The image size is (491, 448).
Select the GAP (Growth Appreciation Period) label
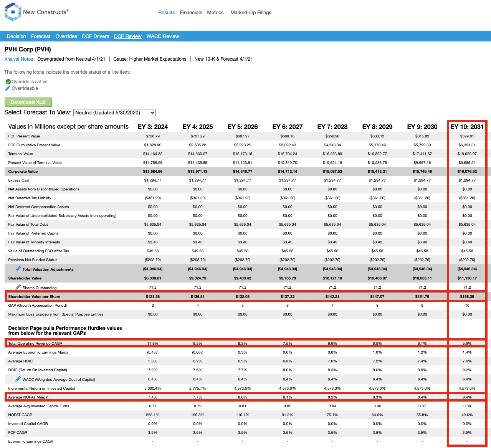pyautogui.click(x=37, y=306)
